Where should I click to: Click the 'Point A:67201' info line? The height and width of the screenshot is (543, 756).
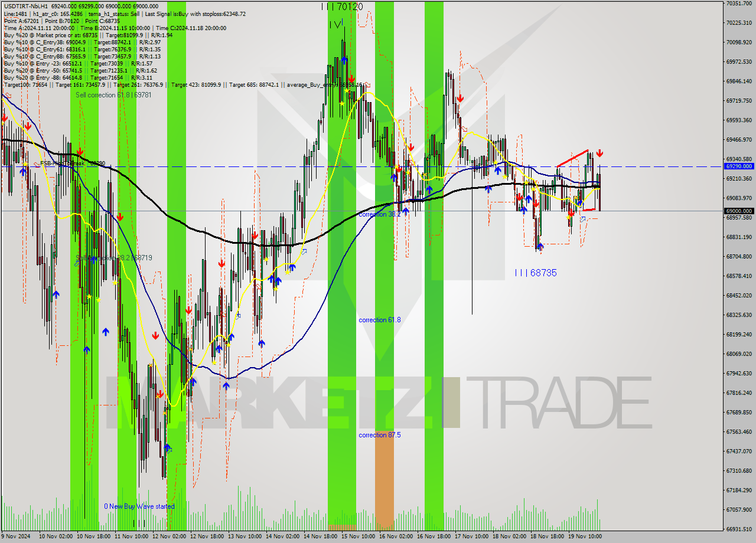[x=61, y=21]
